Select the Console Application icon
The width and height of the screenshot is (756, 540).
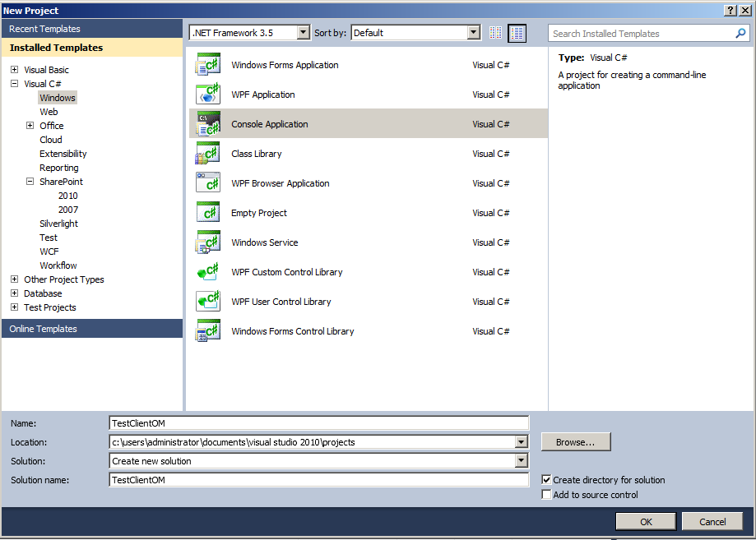[207, 123]
